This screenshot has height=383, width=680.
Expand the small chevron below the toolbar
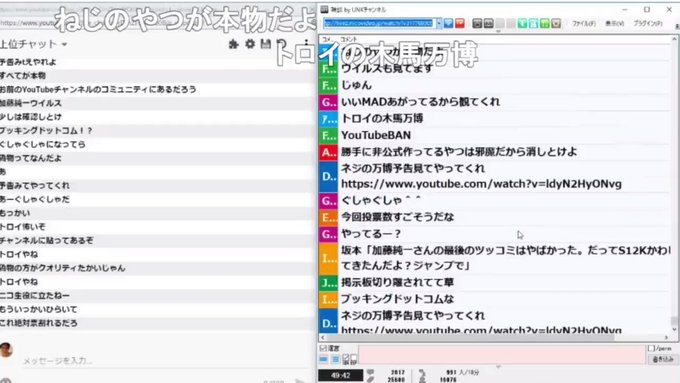coord(498,32)
